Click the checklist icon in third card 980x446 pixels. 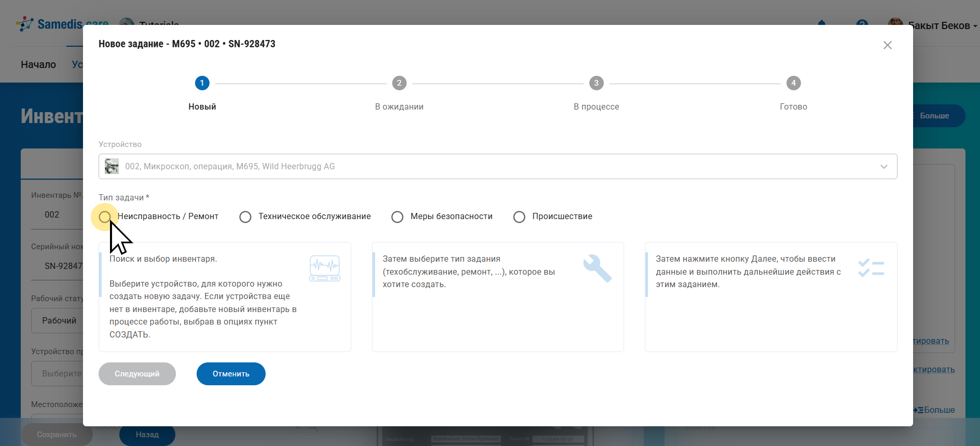coord(871,268)
